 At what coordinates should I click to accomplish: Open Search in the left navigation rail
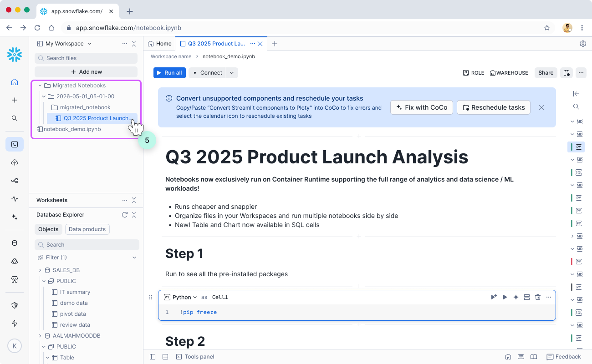pos(15,118)
